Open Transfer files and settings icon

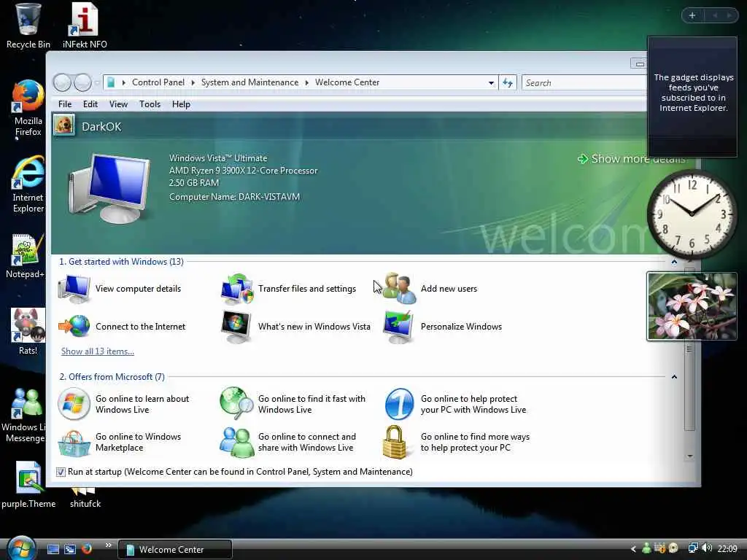click(237, 289)
